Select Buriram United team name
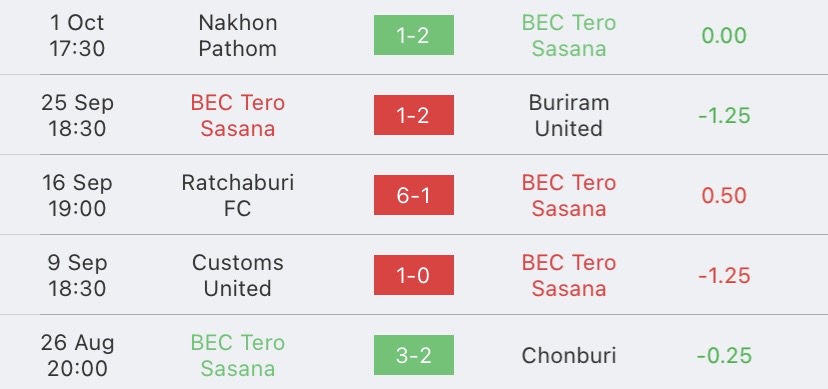The image size is (828, 389). (x=569, y=116)
